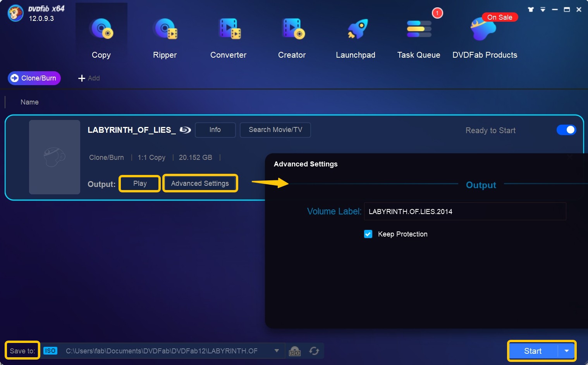Image resolution: width=588 pixels, height=365 pixels.
Task: Open the top-right menu dropdown arrow
Action: click(543, 10)
